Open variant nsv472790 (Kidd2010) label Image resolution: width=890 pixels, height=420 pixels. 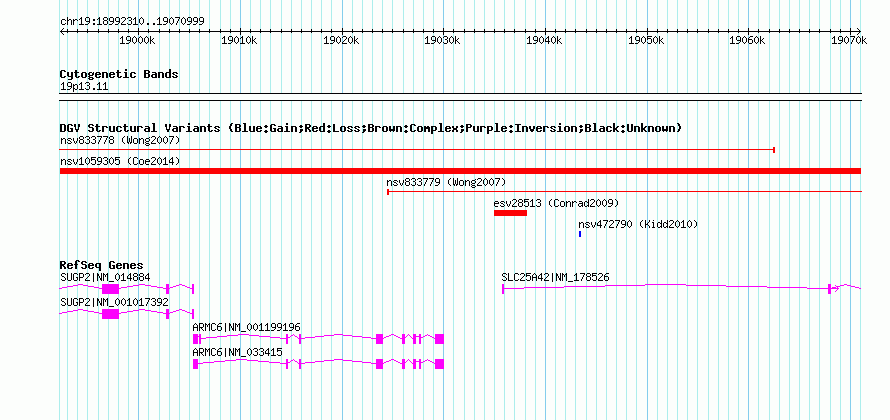(638, 224)
